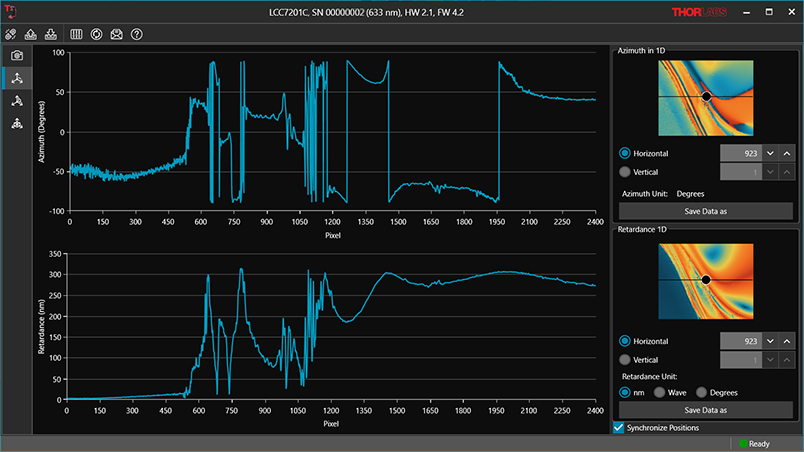Minimize the application window

tap(747, 12)
